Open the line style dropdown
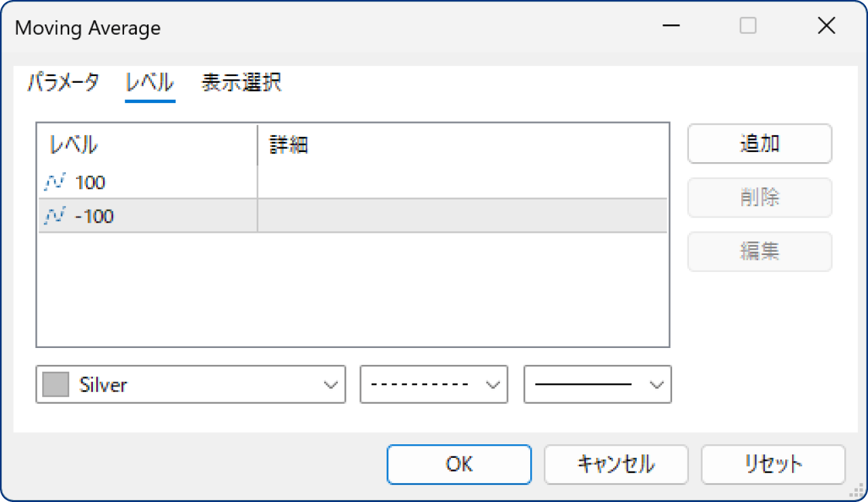 coord(494,384)
